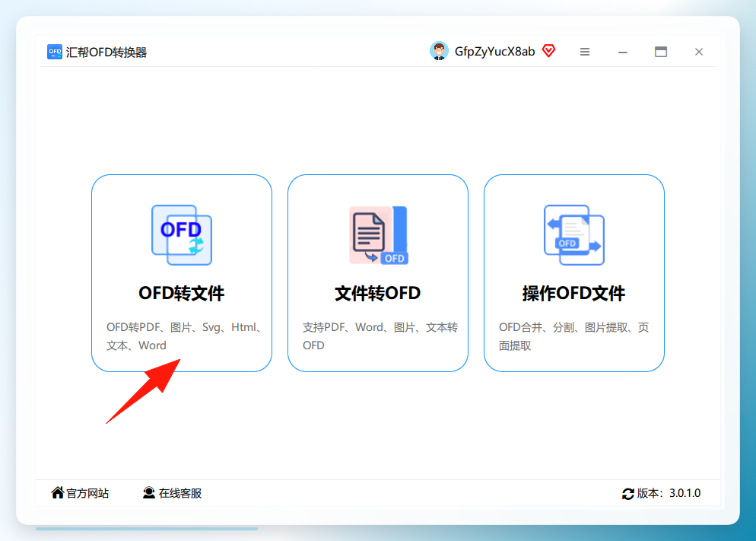Select the OFD转文件 card title
Screen dimensions: 756x541
[x=182, y=293]
